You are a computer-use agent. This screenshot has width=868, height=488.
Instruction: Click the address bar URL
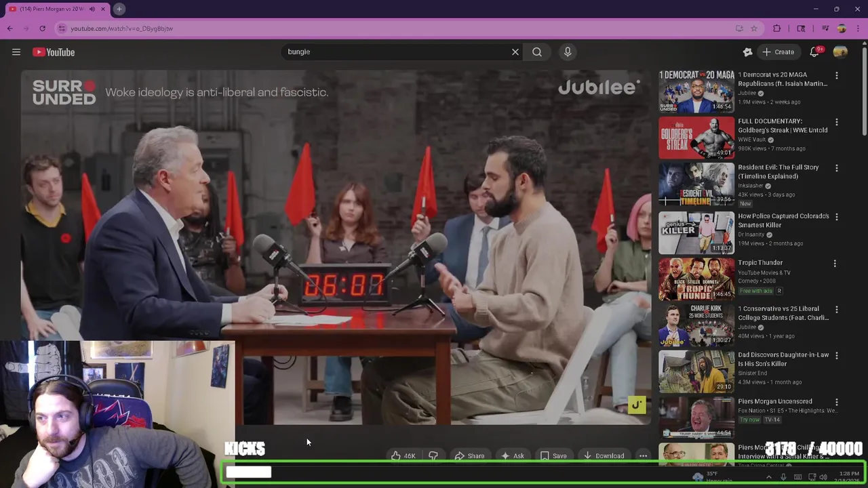pos(122,28)
